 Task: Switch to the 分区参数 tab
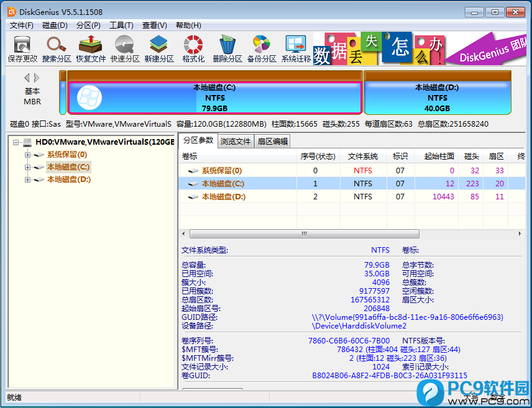coord(198,140)
